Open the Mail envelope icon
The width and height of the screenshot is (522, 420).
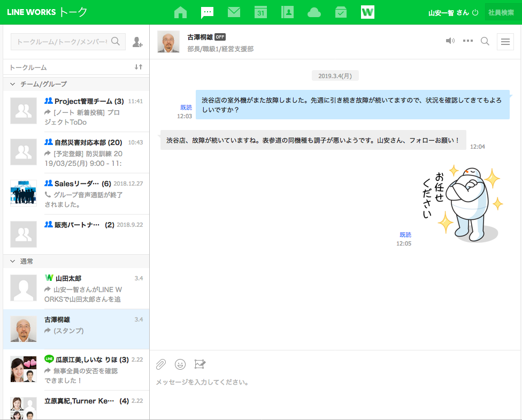pos(234,12)
